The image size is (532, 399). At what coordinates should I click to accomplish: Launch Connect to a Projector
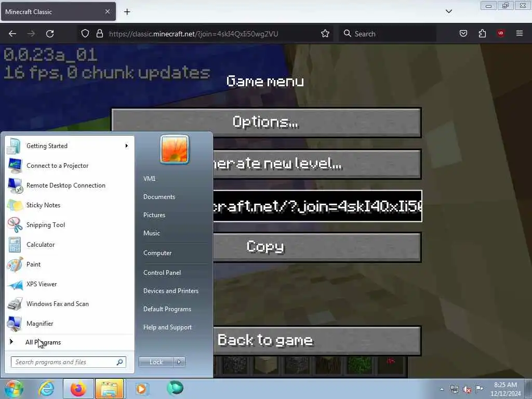pyautogui.click(x=70, y=166)
